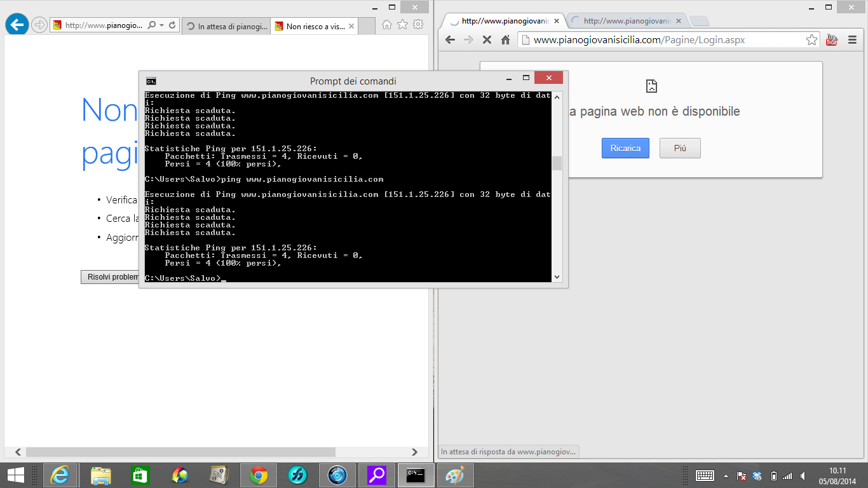Open the Windows Store from taskbar
The image size is (868, 488).
[140, 475]
